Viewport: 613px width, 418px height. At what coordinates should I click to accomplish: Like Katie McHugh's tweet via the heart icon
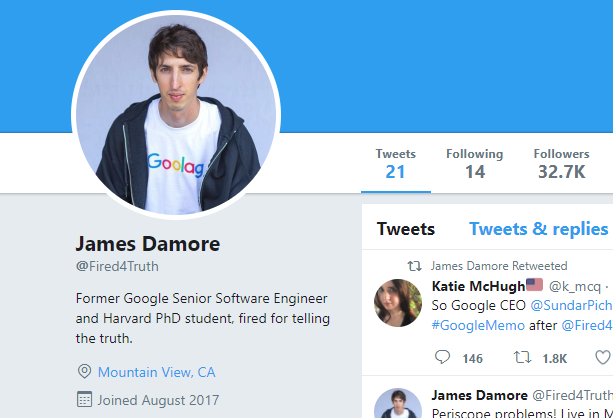(x=604, y=357)
